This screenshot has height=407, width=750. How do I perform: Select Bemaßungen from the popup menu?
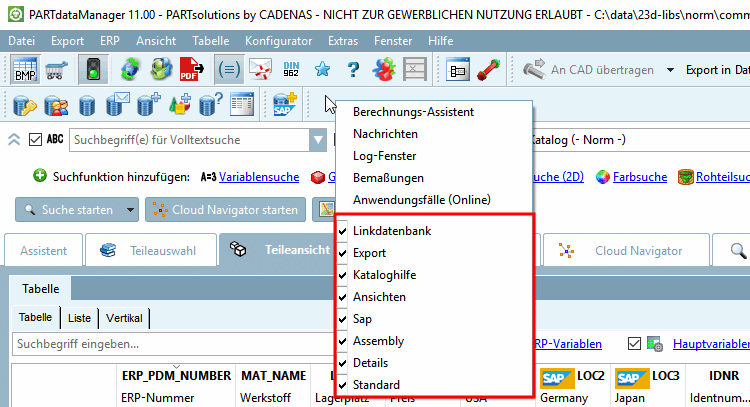pyautogui.click(x=434, y=178)
